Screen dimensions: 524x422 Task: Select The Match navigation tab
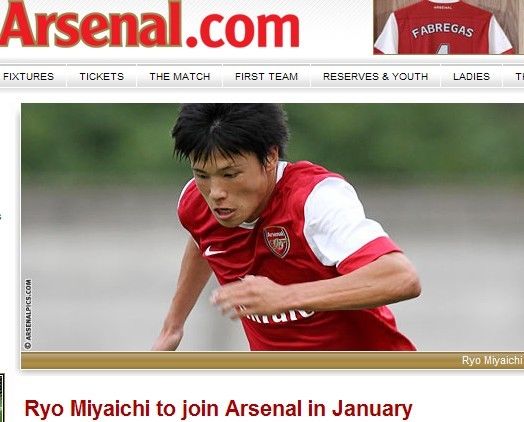(180, 77)
